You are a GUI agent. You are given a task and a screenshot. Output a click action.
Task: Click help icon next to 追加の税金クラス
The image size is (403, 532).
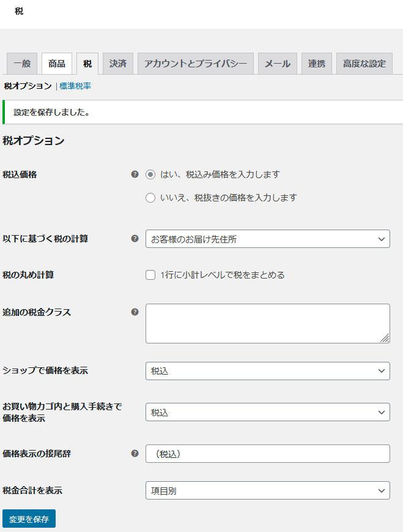[x=135, y=312]
